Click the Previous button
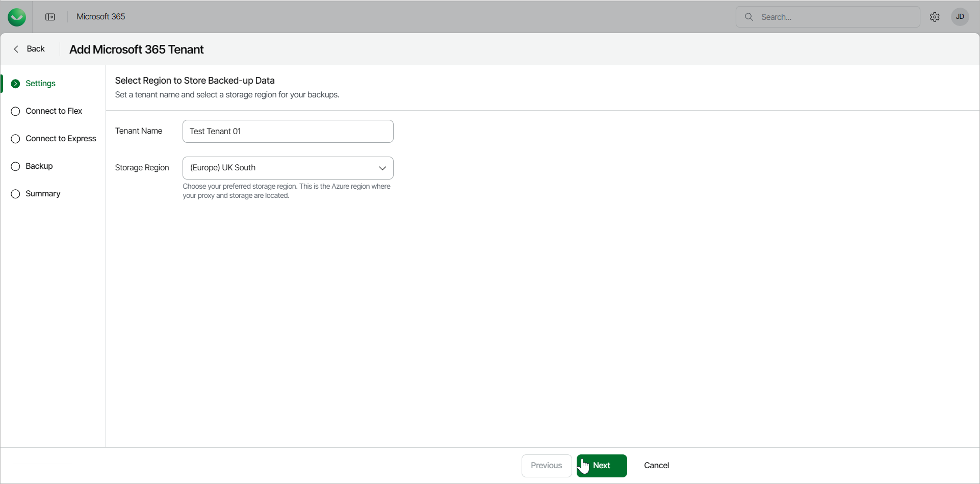980x484 pixels. (546, 466)
